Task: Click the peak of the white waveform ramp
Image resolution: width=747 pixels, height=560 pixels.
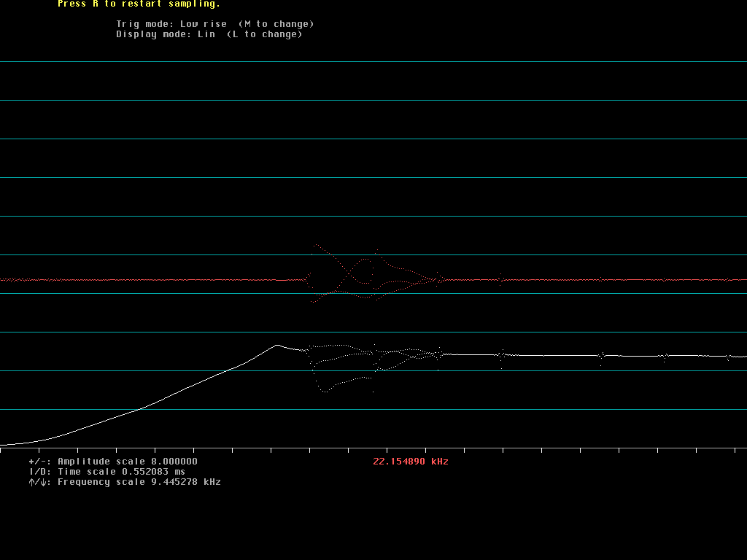Action: click(277, 345)
